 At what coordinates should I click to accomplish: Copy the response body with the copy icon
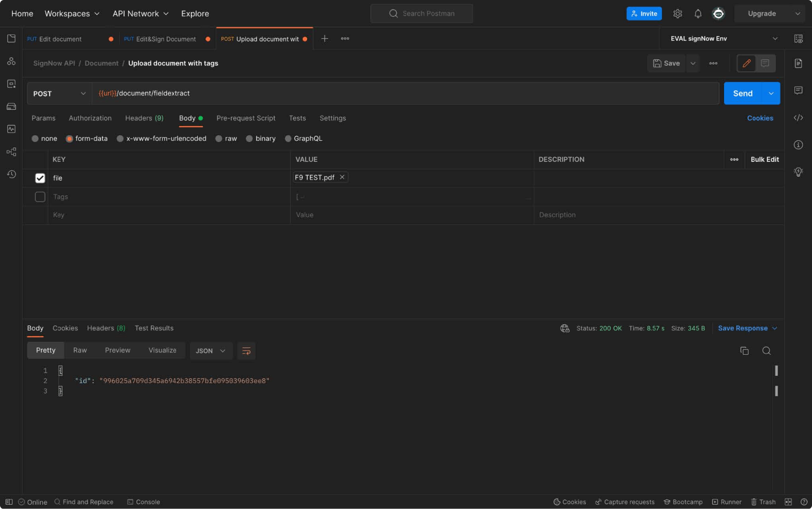[744, 351]
